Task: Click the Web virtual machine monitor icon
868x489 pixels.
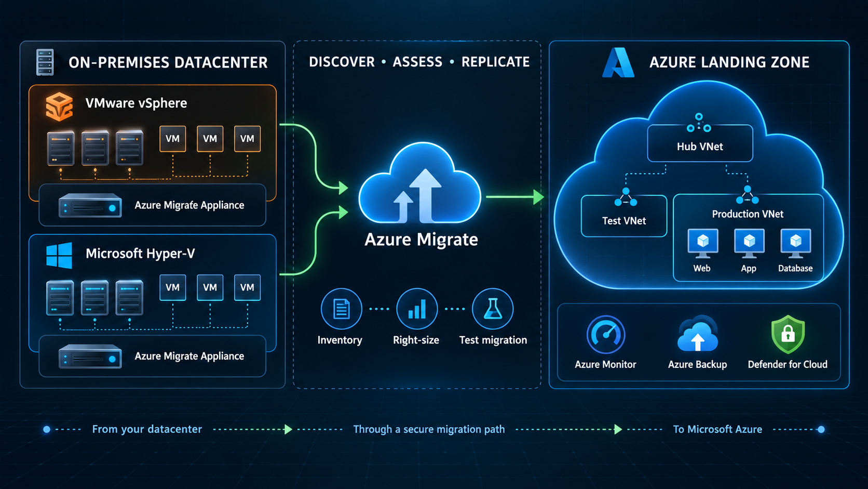Action: pyautogui.click(x=703, y=244)
